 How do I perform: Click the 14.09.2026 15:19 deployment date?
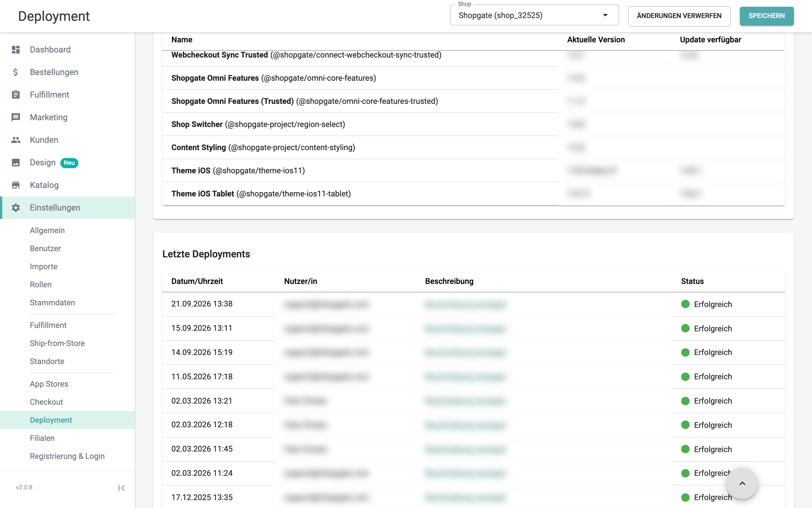pyautogui.click(x=202, y=352)
